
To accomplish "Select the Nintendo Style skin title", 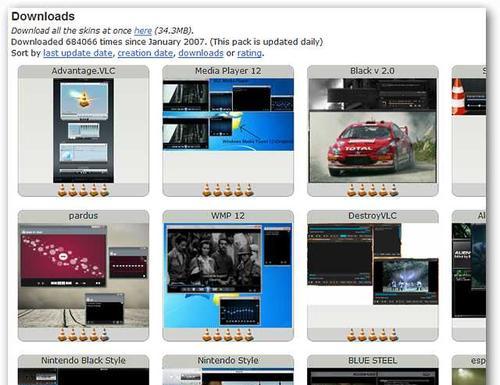I will pyautogui.click(x=228, y=360).
